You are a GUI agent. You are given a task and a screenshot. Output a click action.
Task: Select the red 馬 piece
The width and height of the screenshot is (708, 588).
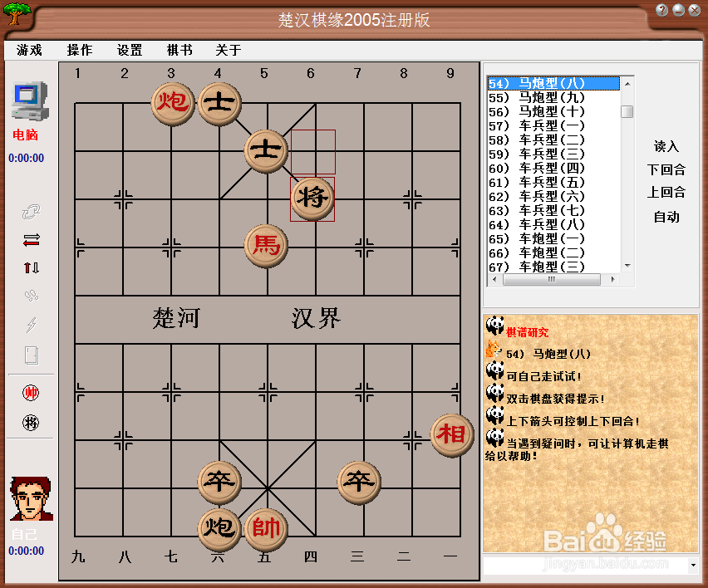click(266, 247)
